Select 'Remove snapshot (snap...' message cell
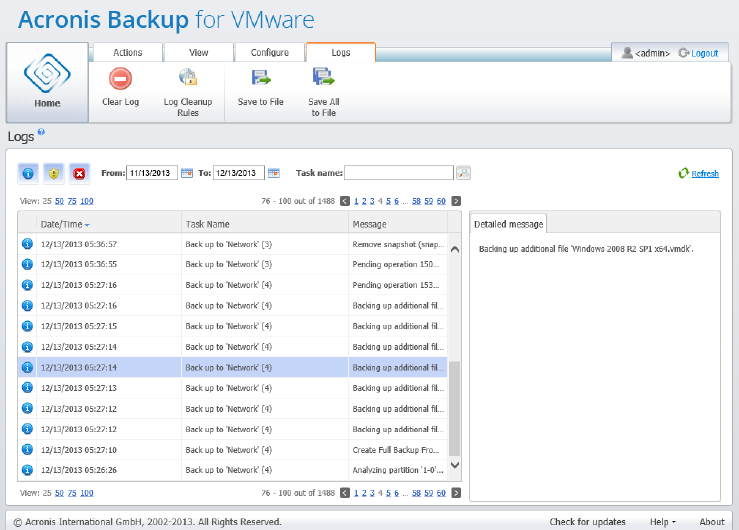739x530 pixels. coord(398,244)
